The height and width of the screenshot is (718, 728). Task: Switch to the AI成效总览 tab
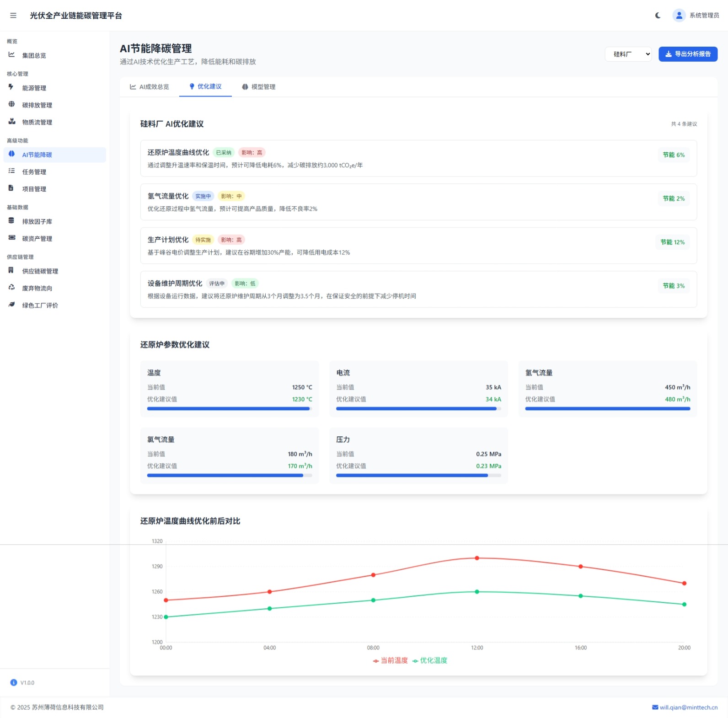click(150, 87)
